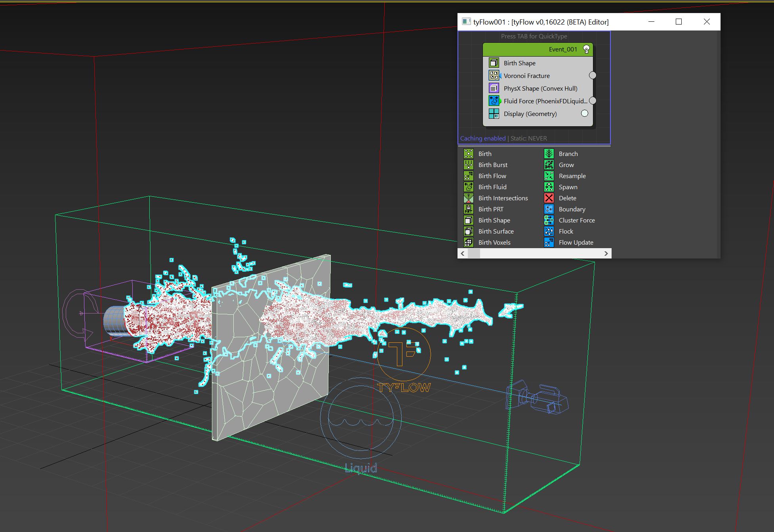Select the Birth Intersections operator entry

point(503,198)
